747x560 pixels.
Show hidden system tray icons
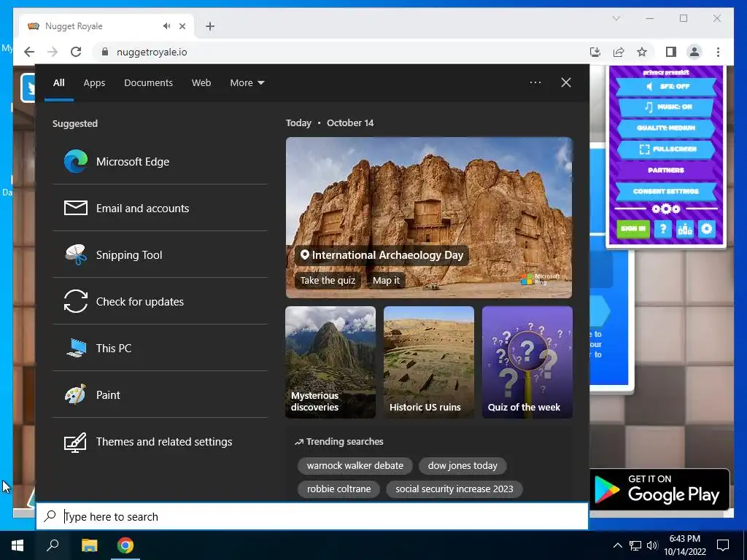click(617, 545)
